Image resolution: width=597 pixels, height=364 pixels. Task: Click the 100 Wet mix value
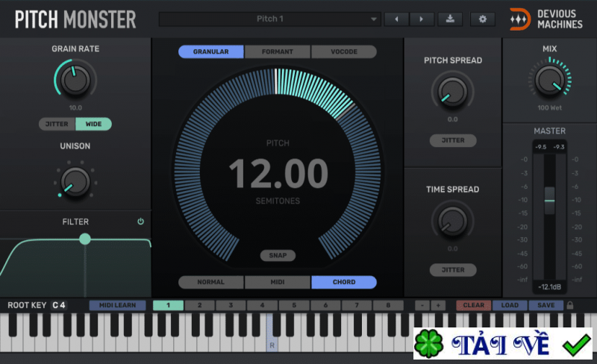[x=549, y=107]
